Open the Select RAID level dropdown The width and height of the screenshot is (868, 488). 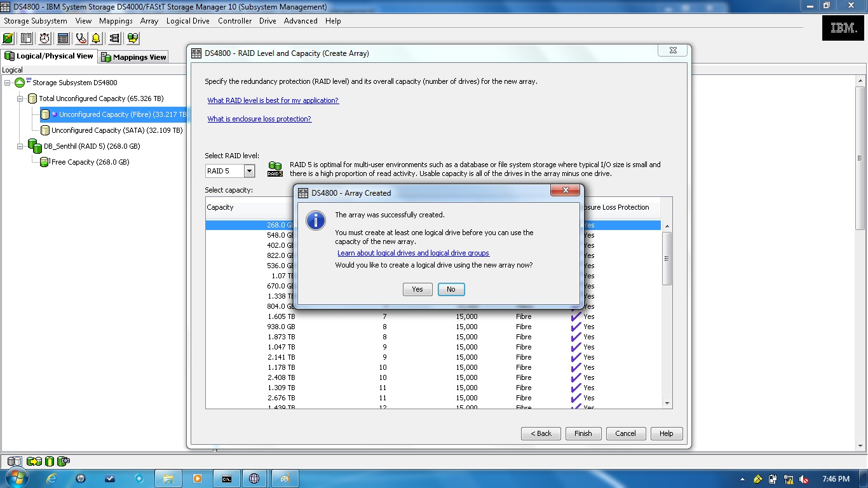(249, 170)
